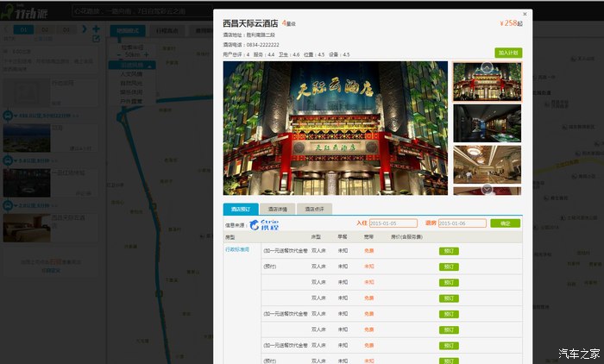Click the large hotel main photo
Image resolution: width=604 pixels, height=364 pixels.
[x=336, y=128]
